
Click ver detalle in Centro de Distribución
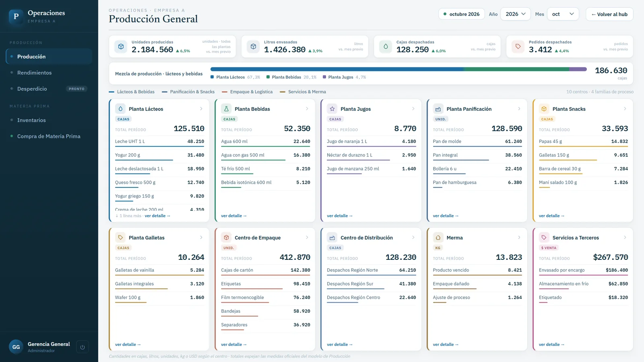coord(340,345)
